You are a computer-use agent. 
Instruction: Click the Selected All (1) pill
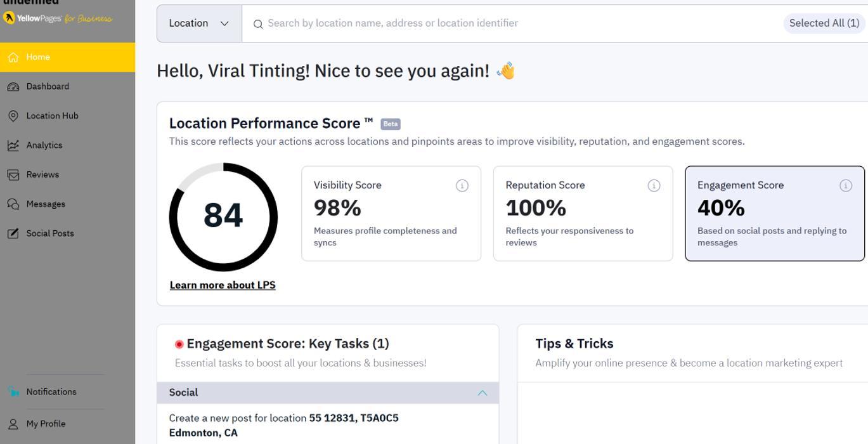point(824,23)
